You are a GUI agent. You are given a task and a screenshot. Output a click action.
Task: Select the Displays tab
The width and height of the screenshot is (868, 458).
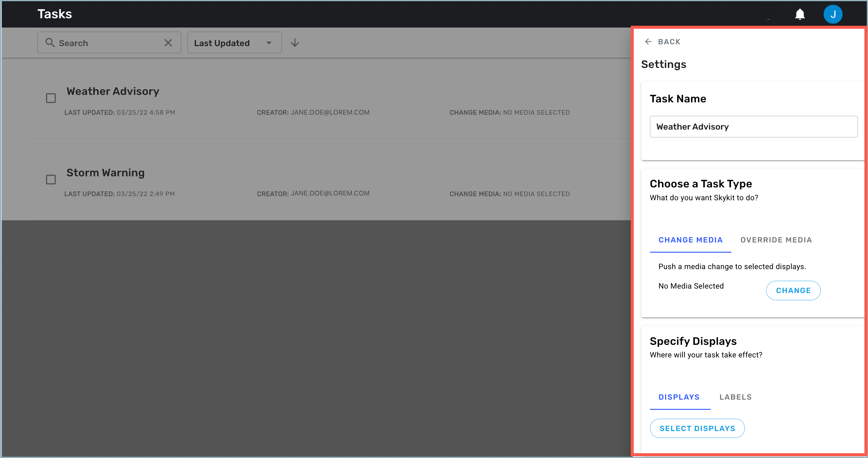(679, 397)
